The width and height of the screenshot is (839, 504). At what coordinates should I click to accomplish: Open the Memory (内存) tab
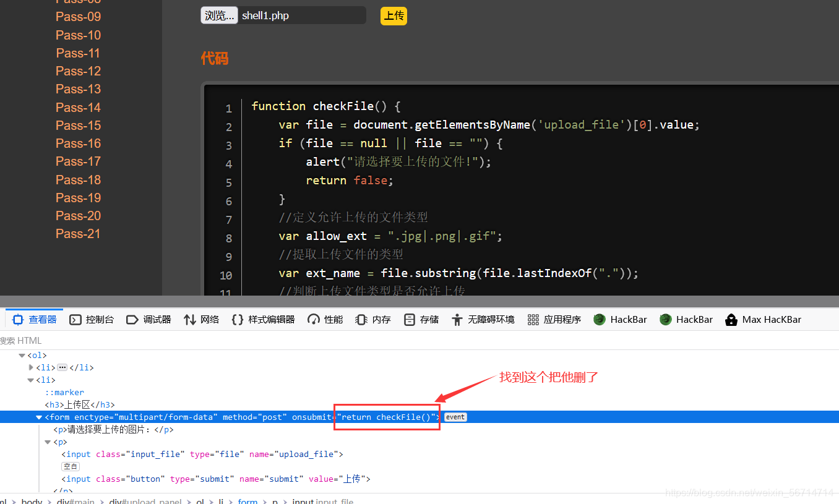click(x=373, y=320)
